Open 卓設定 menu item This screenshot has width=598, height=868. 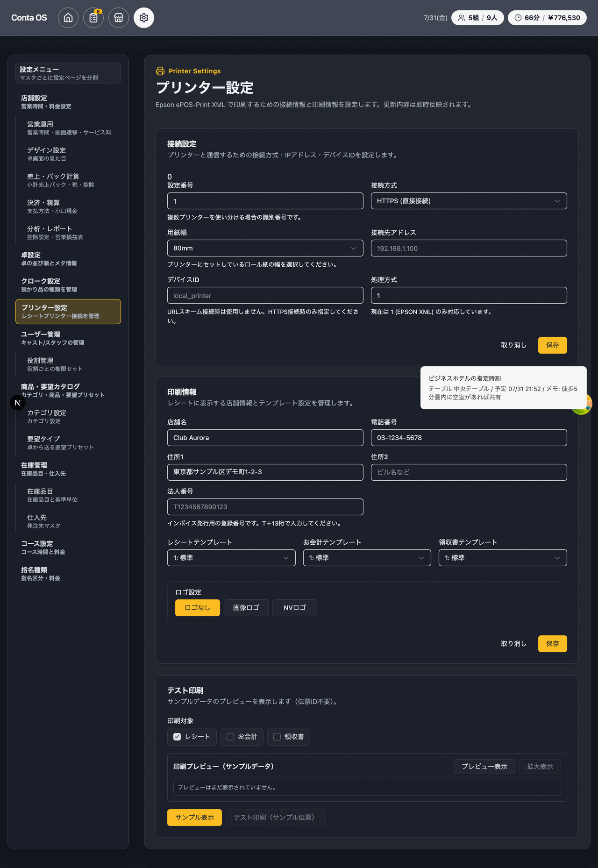[x=68, y=259]
